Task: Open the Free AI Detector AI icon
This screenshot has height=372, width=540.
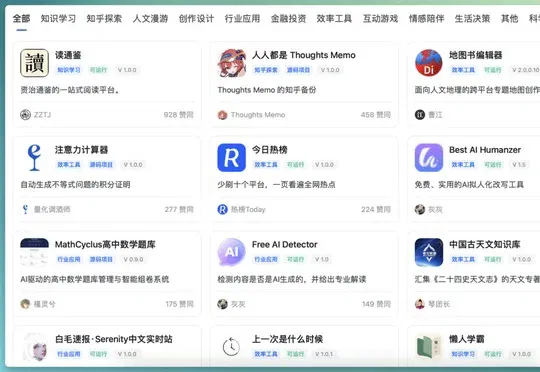Action: coord(231,252)
